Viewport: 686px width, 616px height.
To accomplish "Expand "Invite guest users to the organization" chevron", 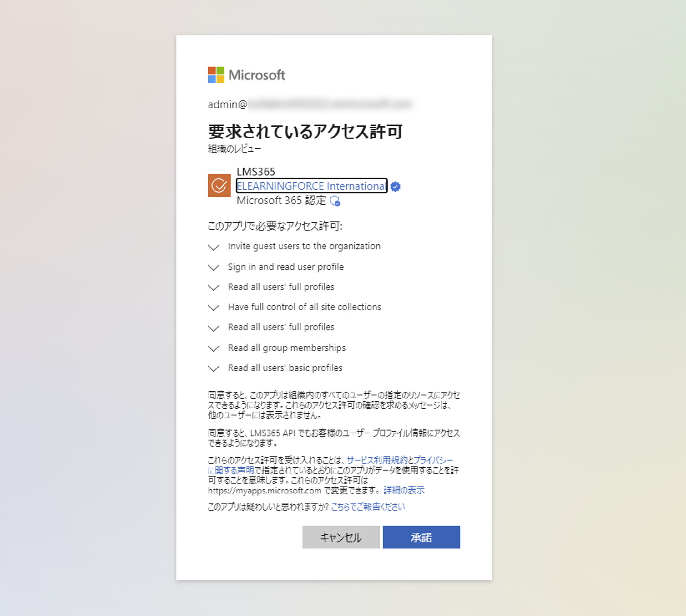I will pos(213,247).
